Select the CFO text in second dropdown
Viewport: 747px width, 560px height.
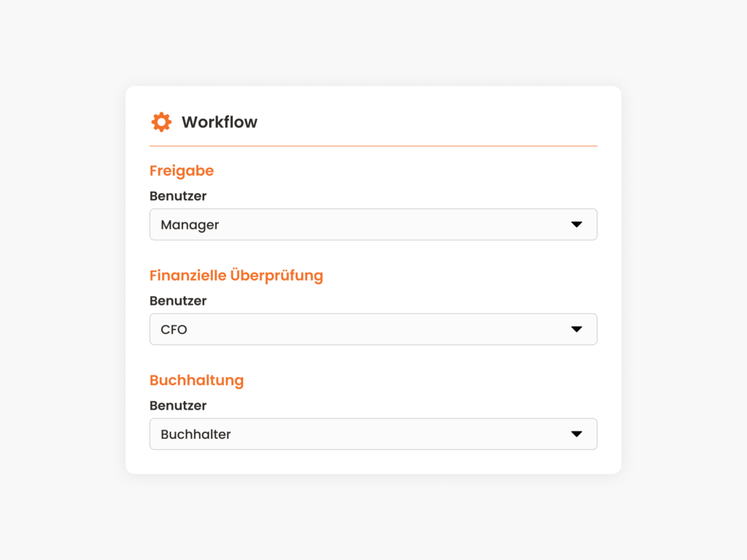click(174, 330)
